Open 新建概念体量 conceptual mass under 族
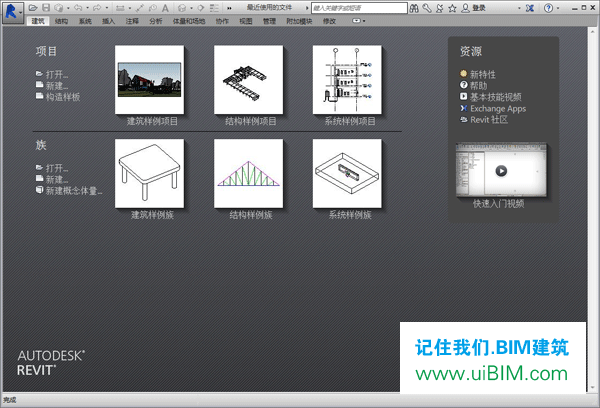The height and width of the screenshot is (408, 600). pyautogui.click(x=73, y=190)
